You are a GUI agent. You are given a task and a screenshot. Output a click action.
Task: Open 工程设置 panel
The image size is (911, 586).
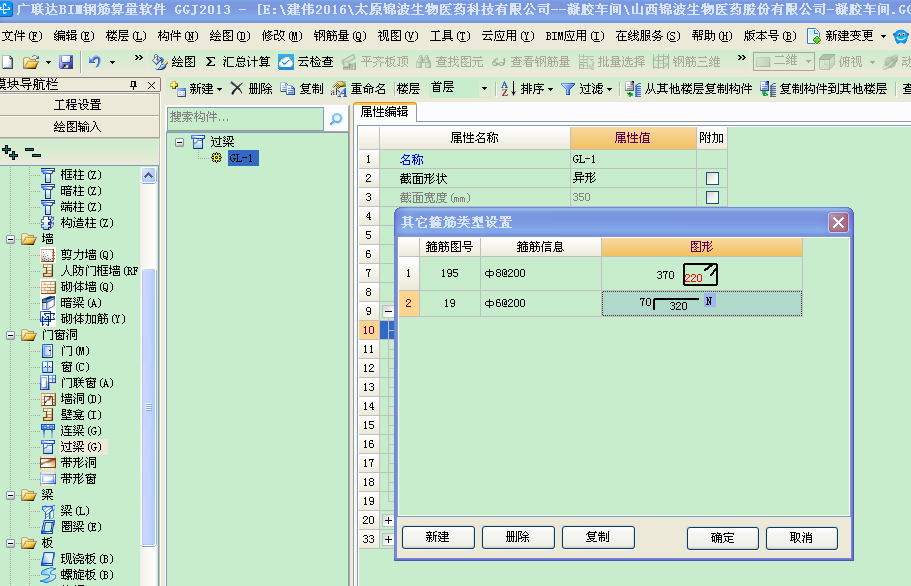pyautogui.click(x=78, y=105)
